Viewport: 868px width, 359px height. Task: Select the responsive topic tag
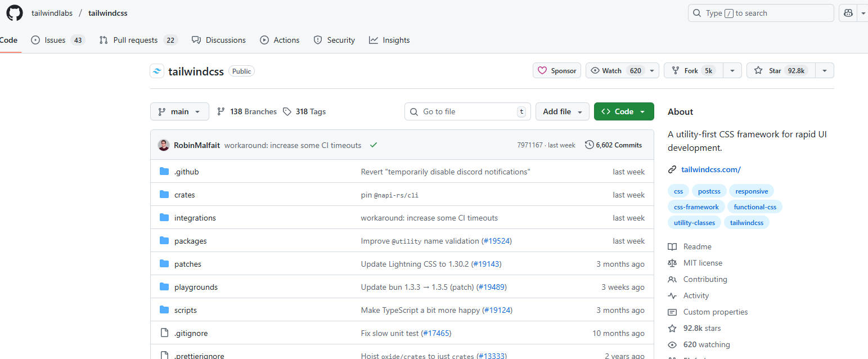click(x=752, y=191)
